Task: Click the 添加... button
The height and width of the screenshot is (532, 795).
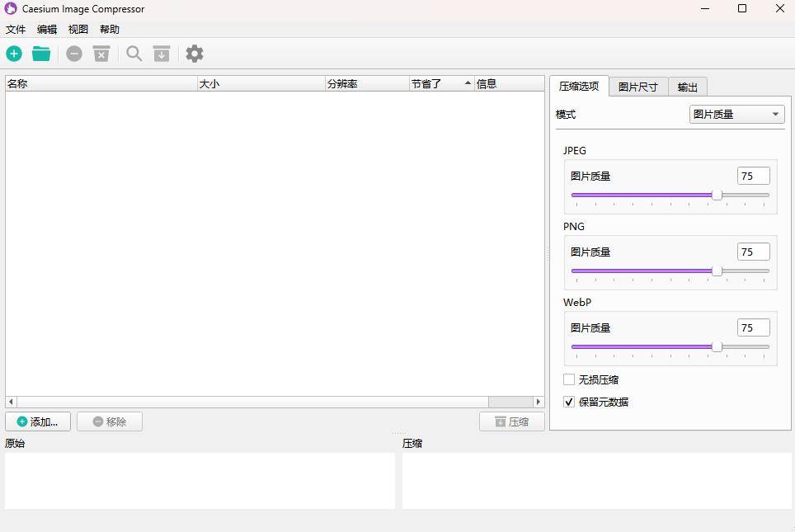Action: [38, 422]
